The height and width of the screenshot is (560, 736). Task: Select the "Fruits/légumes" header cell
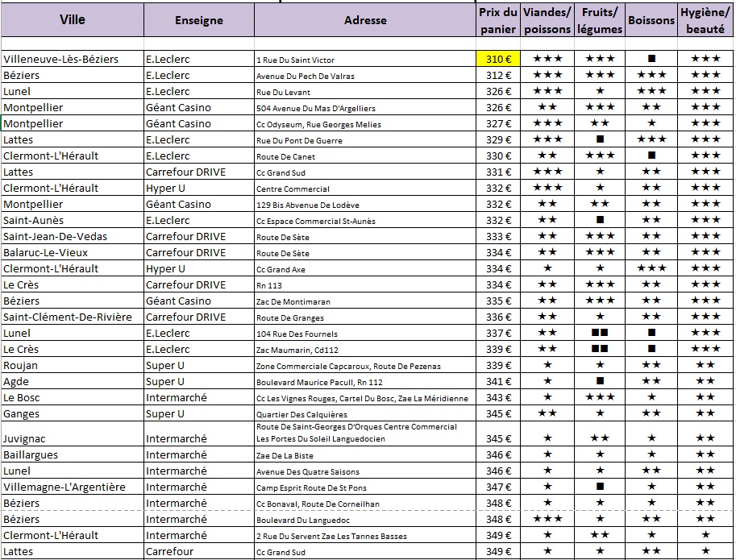click(x=600, y=20)
